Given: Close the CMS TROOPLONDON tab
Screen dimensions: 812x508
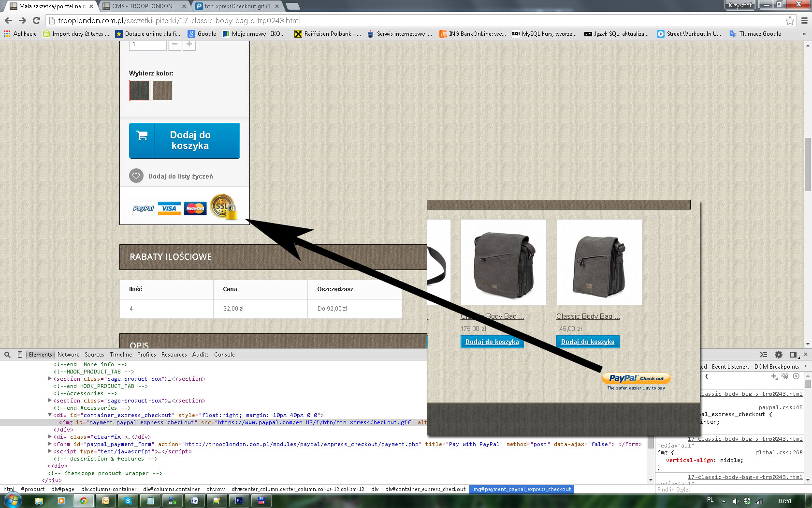Looking at the screenshot, I should [x=184, y=6].
